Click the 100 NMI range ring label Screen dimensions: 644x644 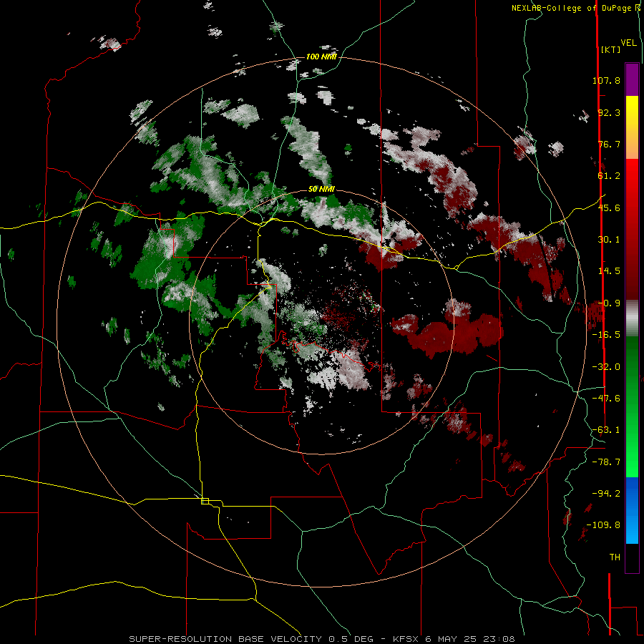(x=321, y=57)
